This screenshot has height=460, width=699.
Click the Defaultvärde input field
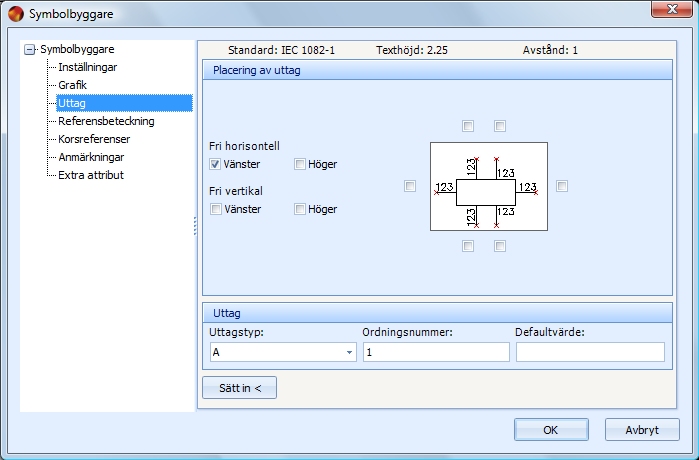(590, 352)
